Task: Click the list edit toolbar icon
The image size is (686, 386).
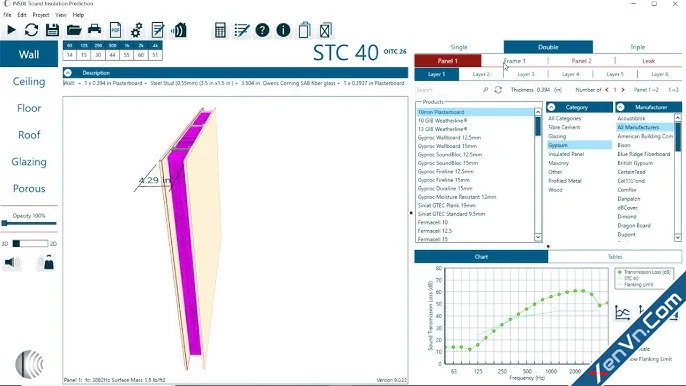Action: (242, 30)
